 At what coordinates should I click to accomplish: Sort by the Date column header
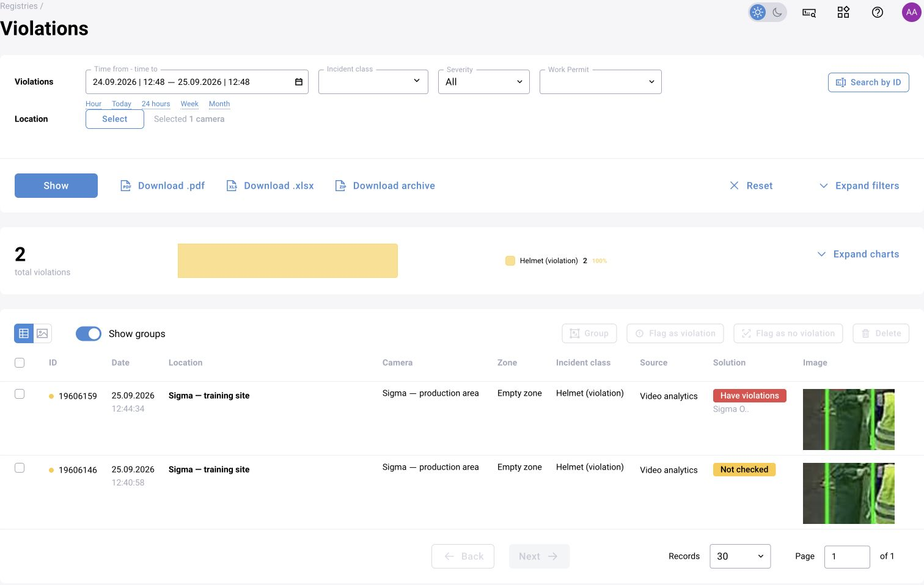(120, 363)
